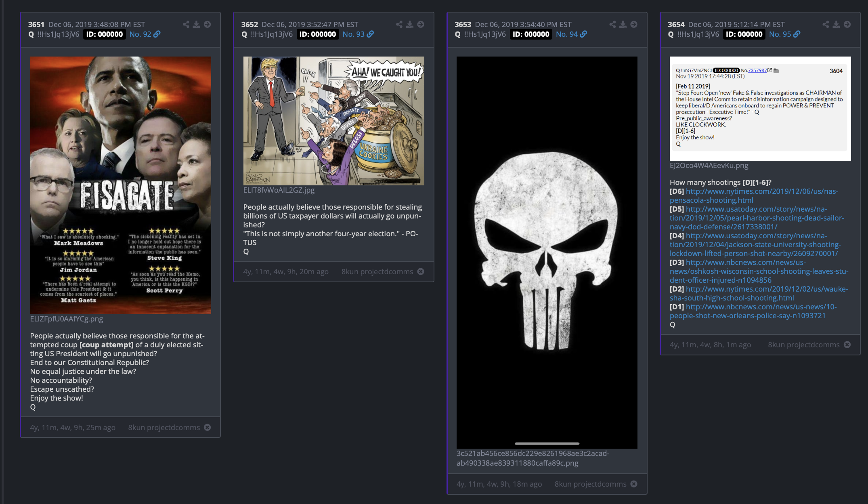The image size is (868, 504).
Task: Click post number 3654 in the header
Action: [x=676, y=25]
